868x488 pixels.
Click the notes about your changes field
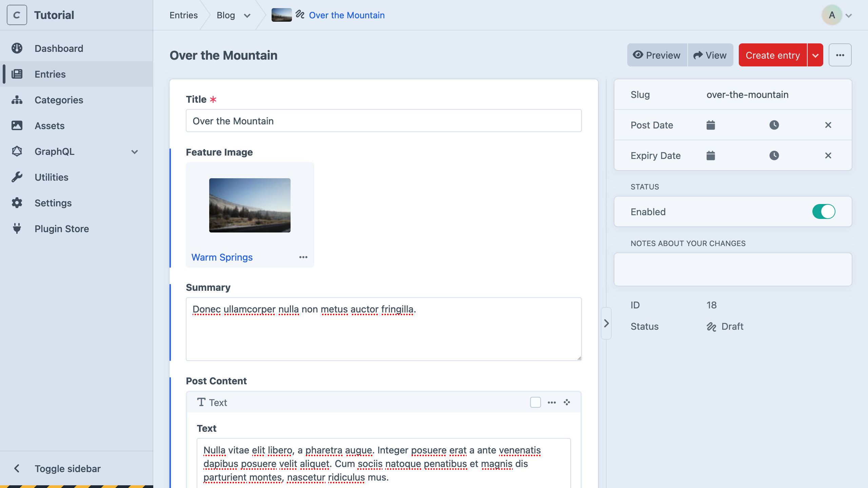(732, 269)
